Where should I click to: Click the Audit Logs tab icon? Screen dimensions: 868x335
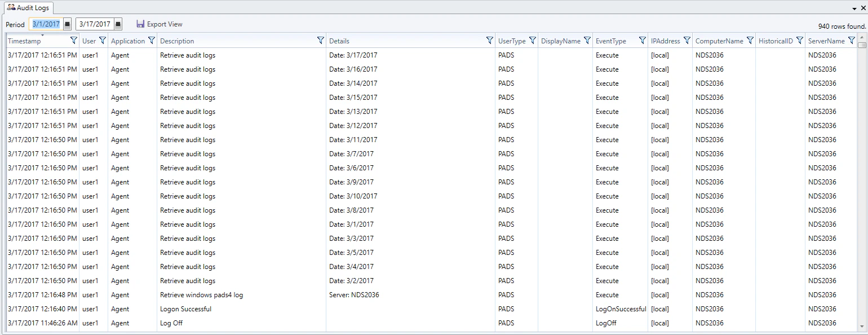[11, 7]
